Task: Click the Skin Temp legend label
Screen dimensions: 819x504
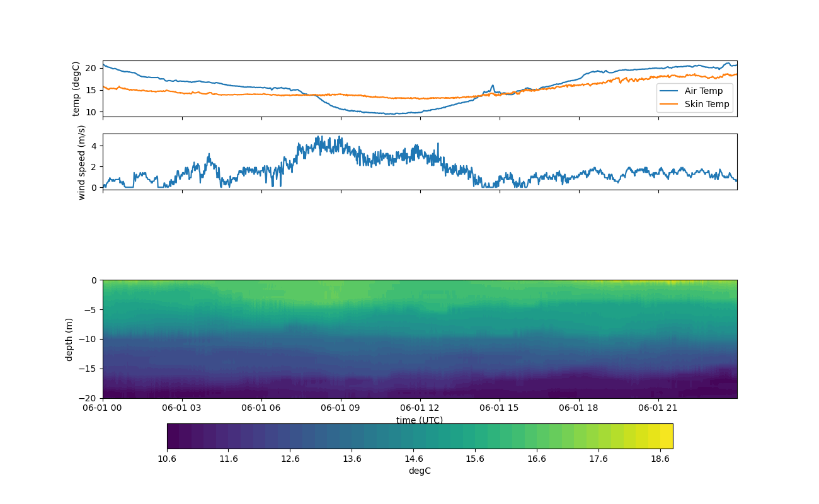Action: [707, 104]
